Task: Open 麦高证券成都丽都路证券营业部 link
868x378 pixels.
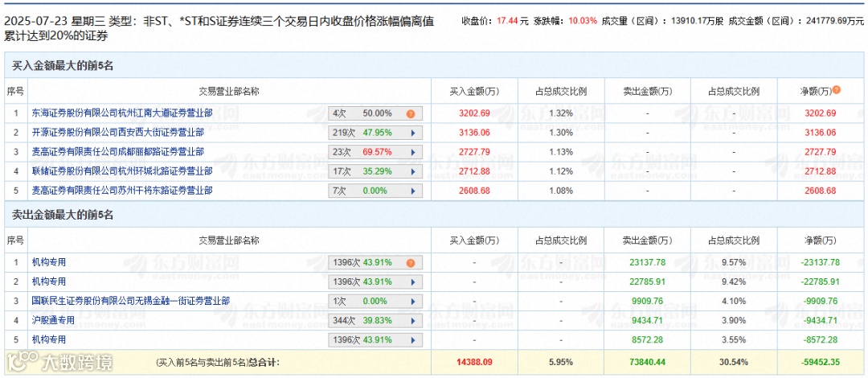Action: pos(118,151)
